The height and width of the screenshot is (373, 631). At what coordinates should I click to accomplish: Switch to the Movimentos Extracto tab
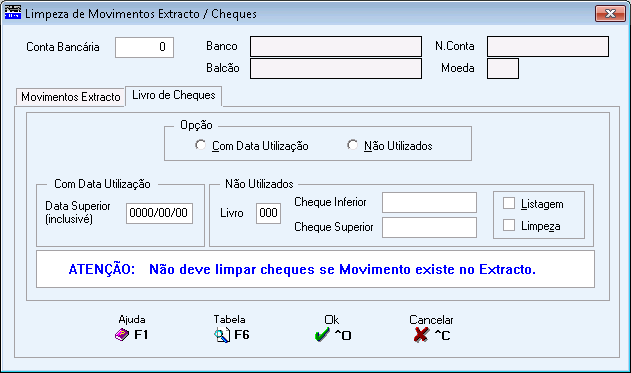pos(70,97)
